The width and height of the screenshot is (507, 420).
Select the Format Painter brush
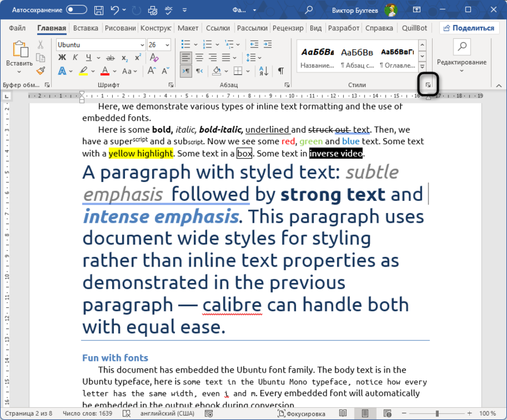coord(41,71)
